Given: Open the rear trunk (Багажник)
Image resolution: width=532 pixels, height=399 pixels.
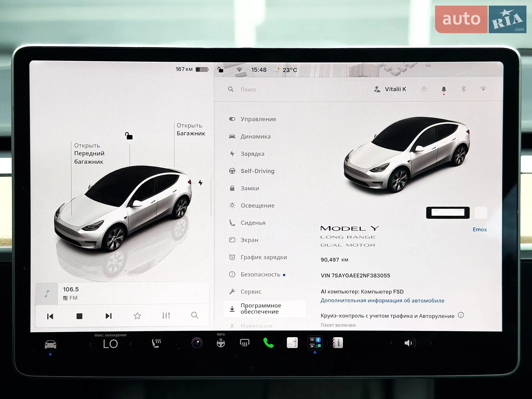Looking at the screenshot, I should click(x=191, y=129).
